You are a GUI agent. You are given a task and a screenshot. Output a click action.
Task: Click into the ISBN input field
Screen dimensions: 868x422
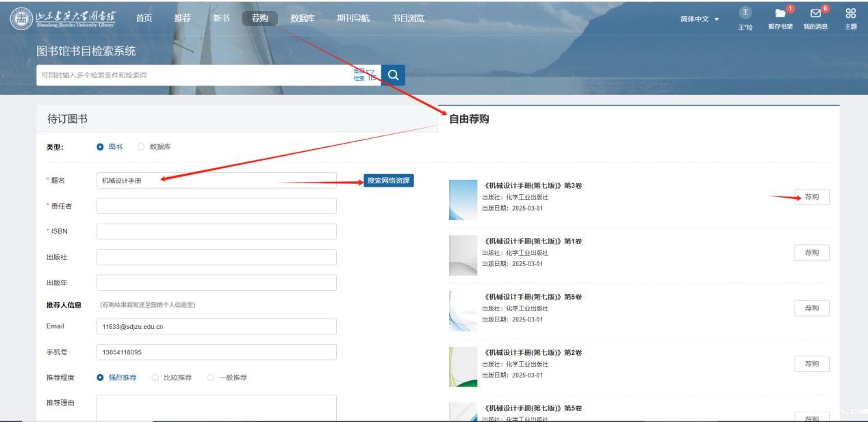[x=216, y=232]
